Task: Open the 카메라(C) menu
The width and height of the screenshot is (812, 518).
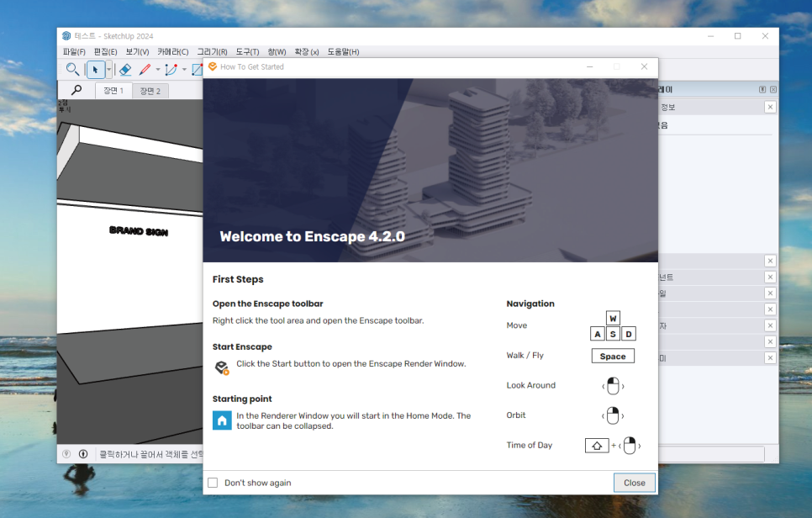Action: 173,52
